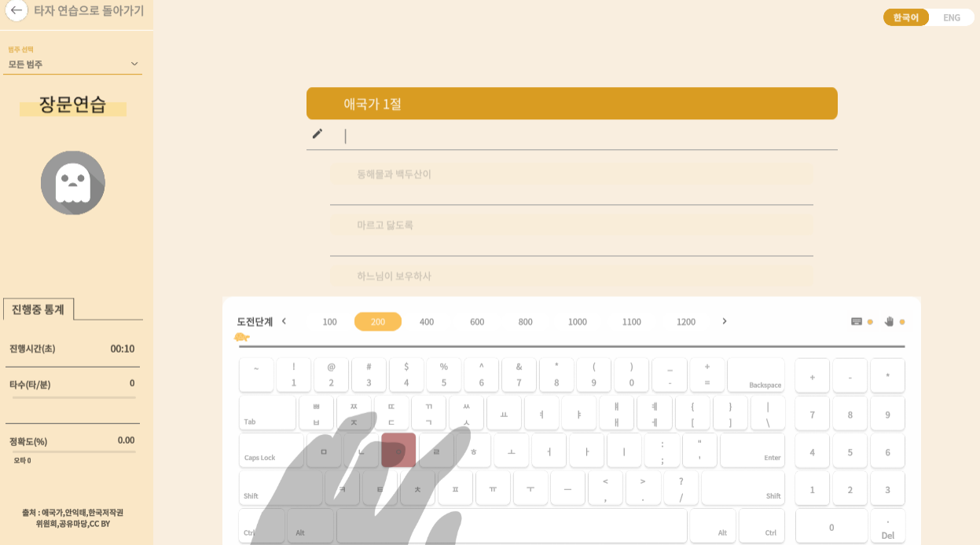Click the Caps Lock key
980x545 pixels.
[271, 450]
